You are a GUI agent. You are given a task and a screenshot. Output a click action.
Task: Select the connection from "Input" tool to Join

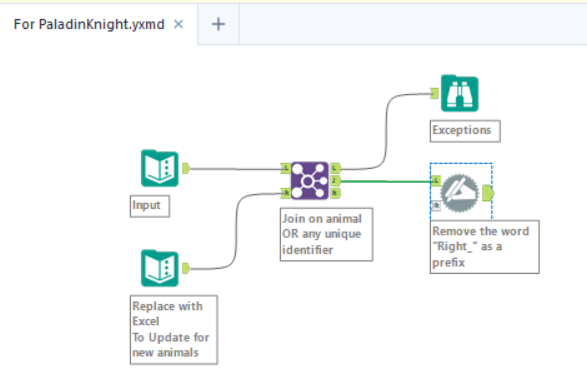[x=236, y=169]
